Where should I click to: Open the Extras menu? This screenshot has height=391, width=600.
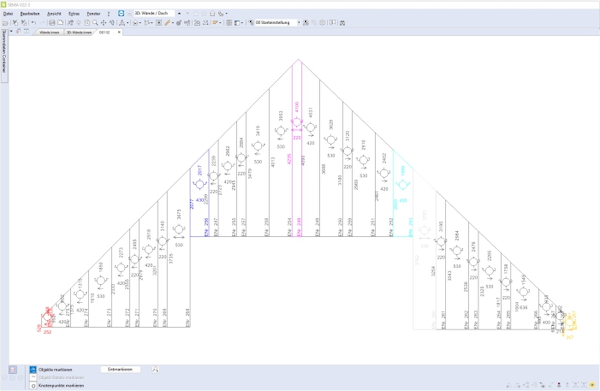click(74, 13)
